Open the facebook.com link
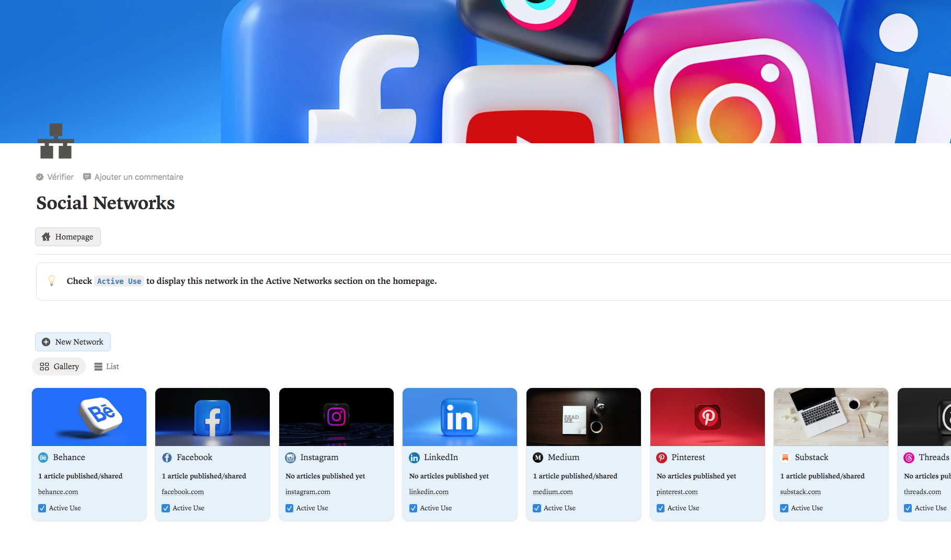The height and width of the screenshot is (560, 951). [x=182, y=492]
